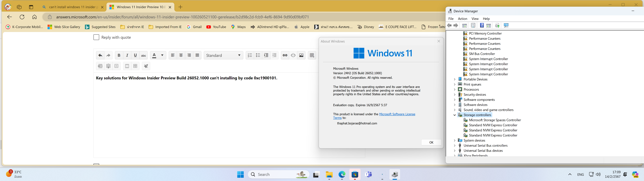This screenshot has width=644, height=181.
Task: Decrease indent in the editor
Action: click(275, 55)
